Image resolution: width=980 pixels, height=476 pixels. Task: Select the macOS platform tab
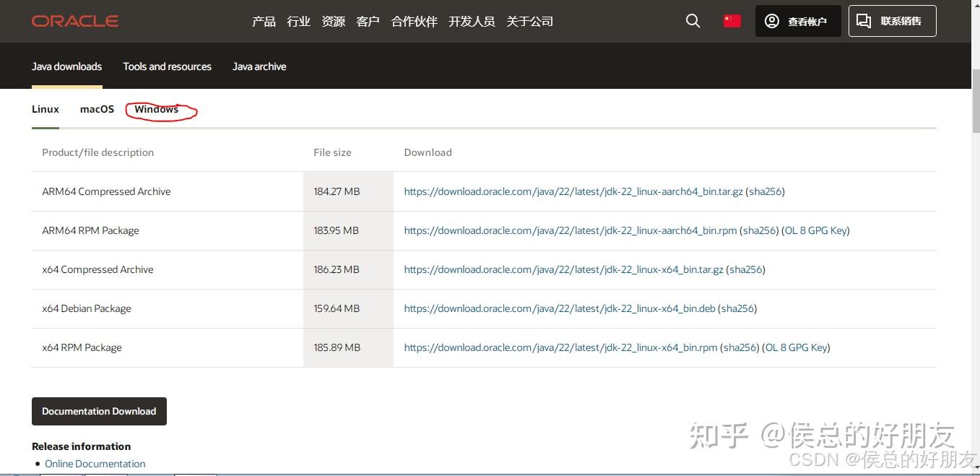point(97,109)
